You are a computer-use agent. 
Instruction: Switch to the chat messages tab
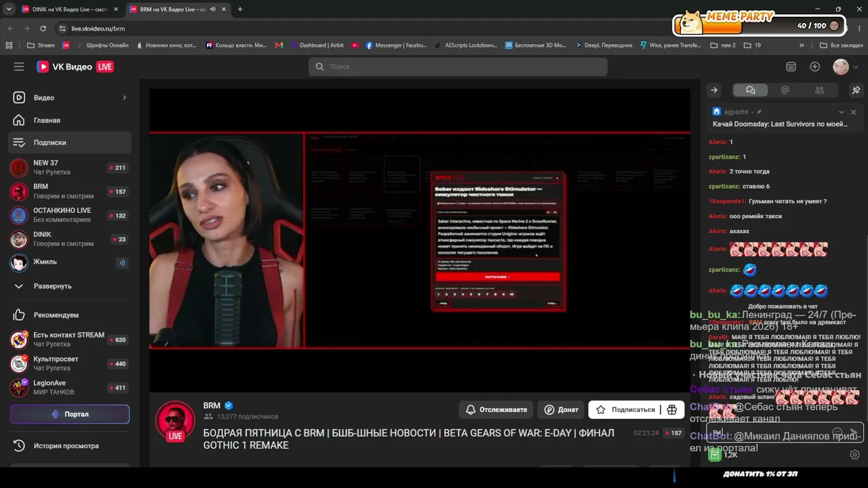click(x=750, y=90)
